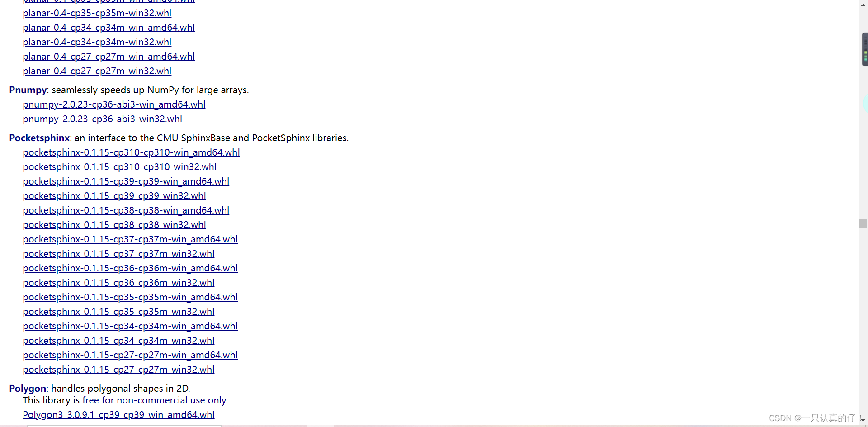Open pnumpy-2.0.23-cp36-abi3-win32.whl

pos(103,119)
